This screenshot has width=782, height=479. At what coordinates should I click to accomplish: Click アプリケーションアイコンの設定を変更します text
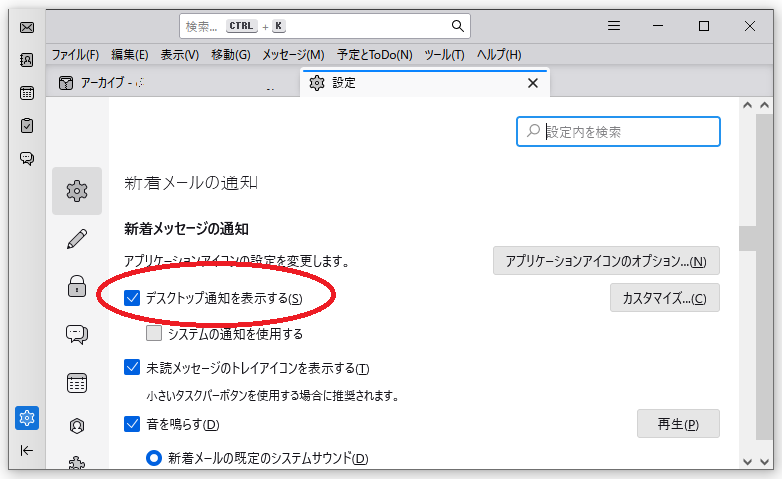coord(237,261)
